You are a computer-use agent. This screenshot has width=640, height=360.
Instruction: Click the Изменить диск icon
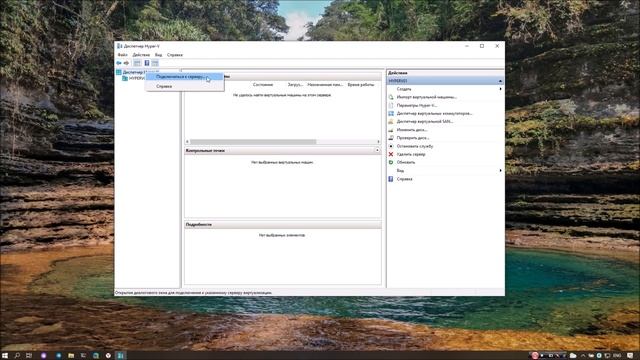391,130
